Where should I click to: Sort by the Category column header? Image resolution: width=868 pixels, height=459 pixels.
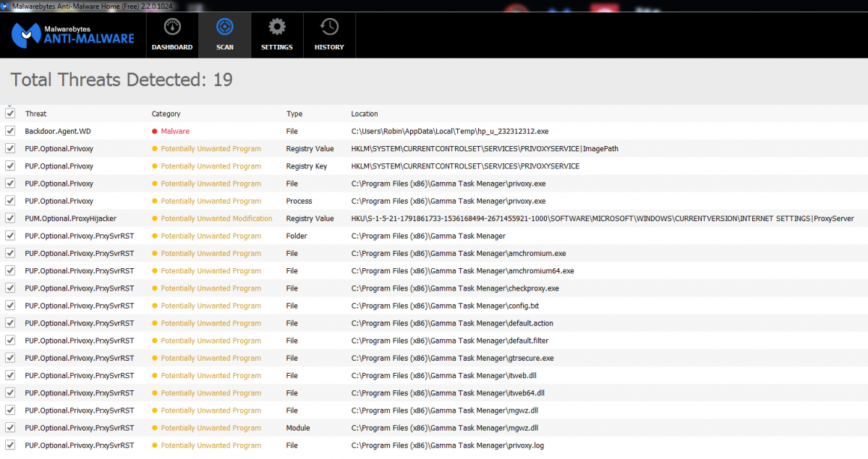(166, 113)
